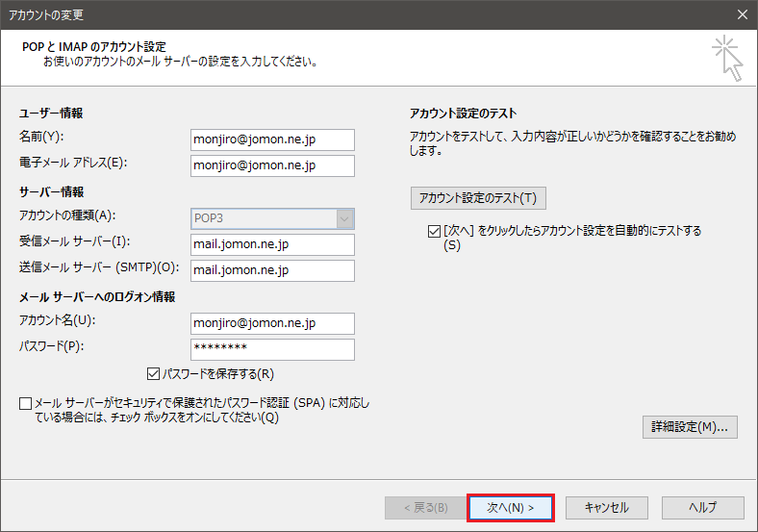Enable the SPA secure password authentication checkbox
The height and width of the screenshot is (532, 758).
pyautogui.click(x=25, y=403)
